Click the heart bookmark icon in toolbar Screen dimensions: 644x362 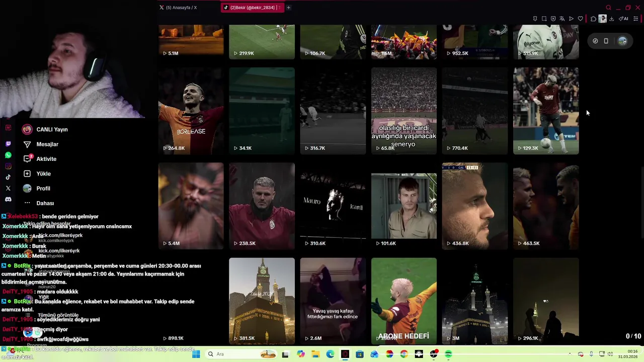580,19
